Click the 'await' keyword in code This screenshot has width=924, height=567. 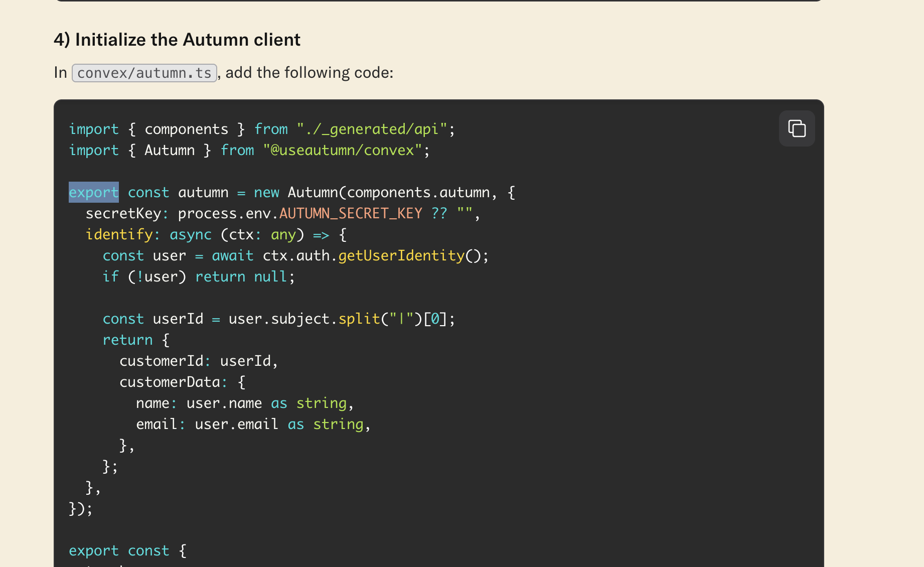(233, 255)
